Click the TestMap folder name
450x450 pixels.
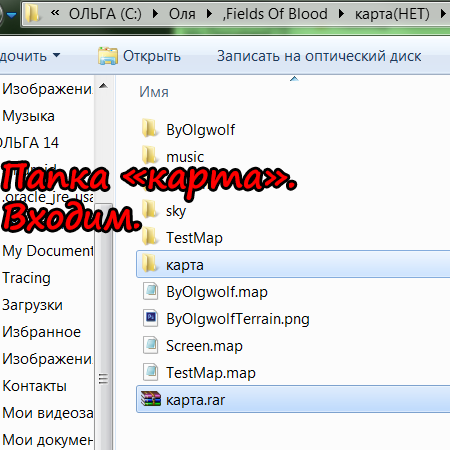click(x=194, y=238)
